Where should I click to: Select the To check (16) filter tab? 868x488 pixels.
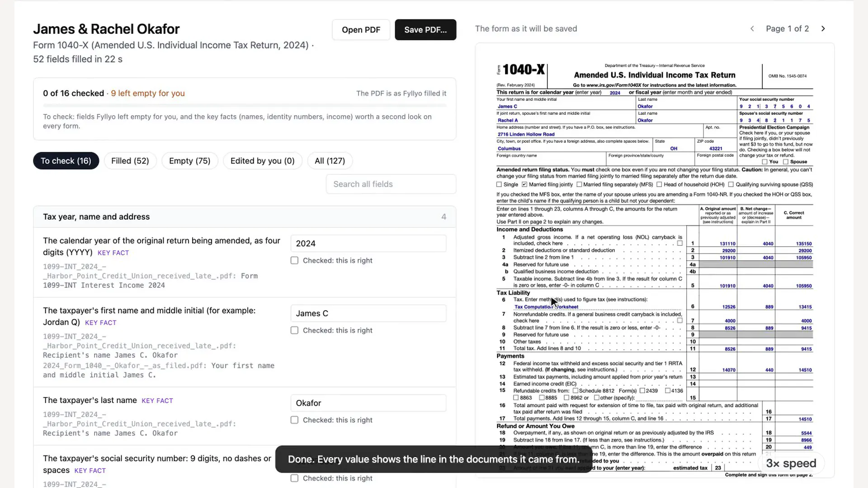point(66,161)
